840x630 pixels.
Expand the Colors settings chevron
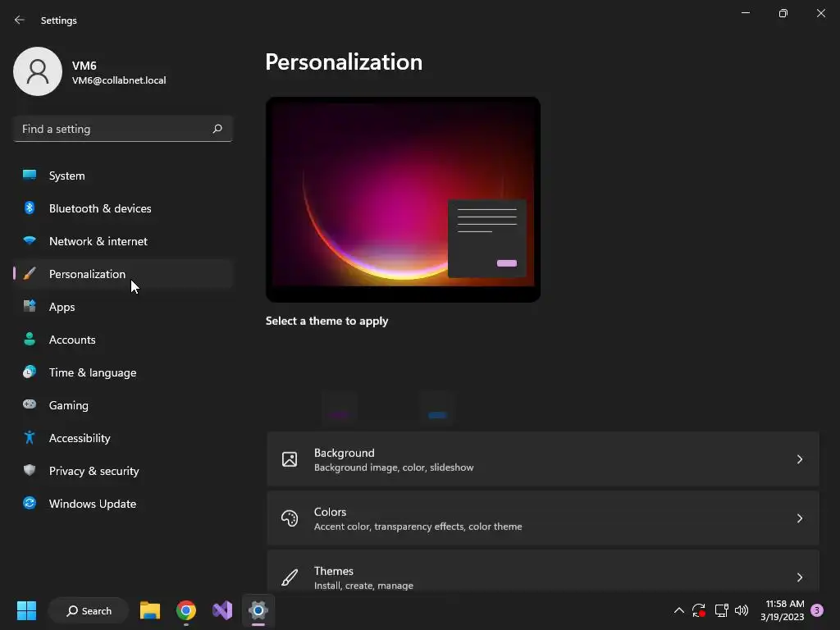[x=799, y=518]
